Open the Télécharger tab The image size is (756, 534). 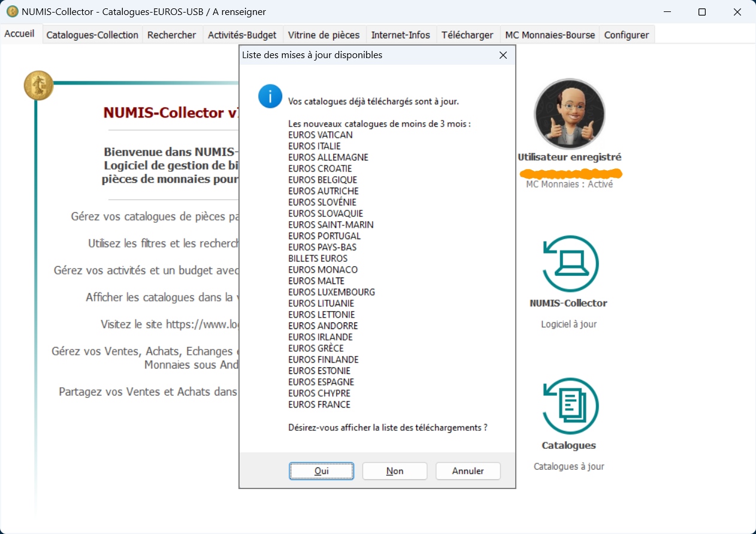(468, 35)
